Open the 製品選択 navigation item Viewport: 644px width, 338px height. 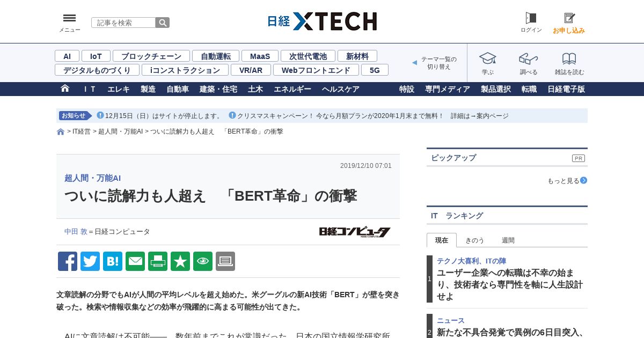(496, 89)
